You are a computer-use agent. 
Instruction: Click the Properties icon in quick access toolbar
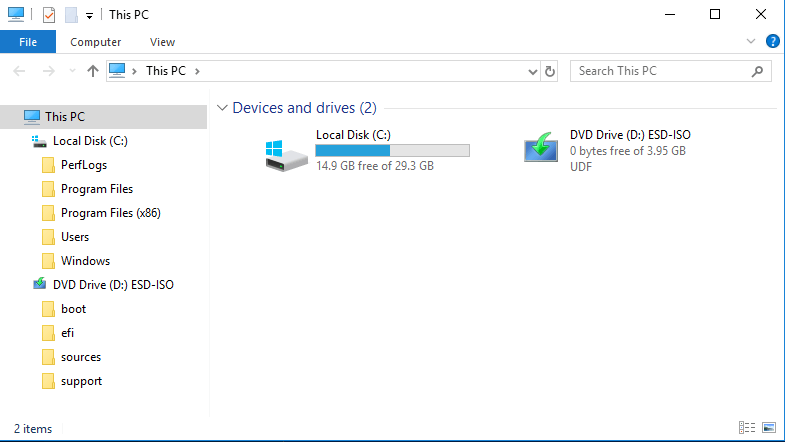[x=49, y=15]
